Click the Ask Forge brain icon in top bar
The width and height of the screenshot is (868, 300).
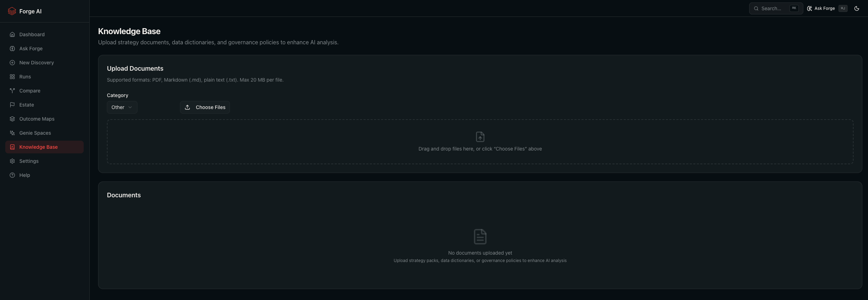coord(810,8)
